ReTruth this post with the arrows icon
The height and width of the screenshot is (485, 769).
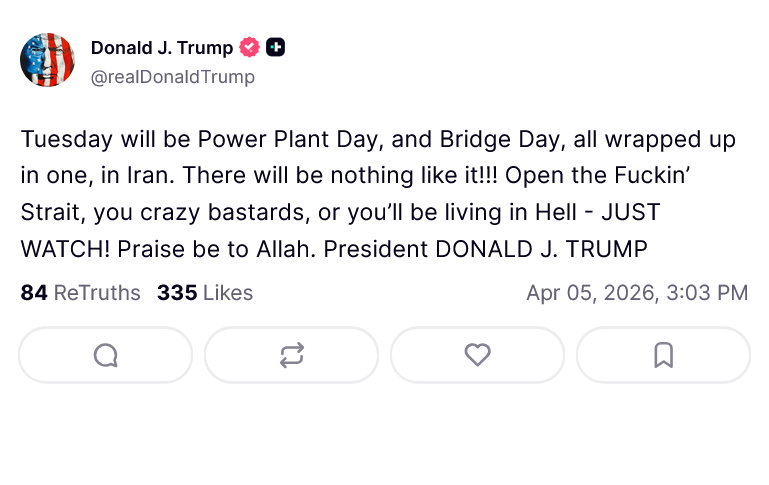291,355
